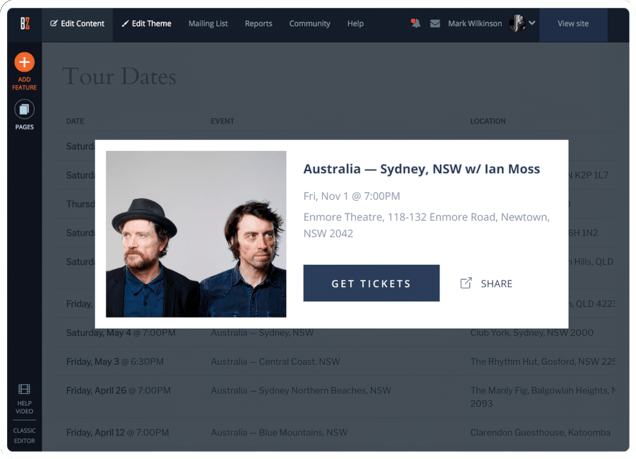The image size is (636, 459).
Task: Open the Mailing List menu
Action: (208, 23)
